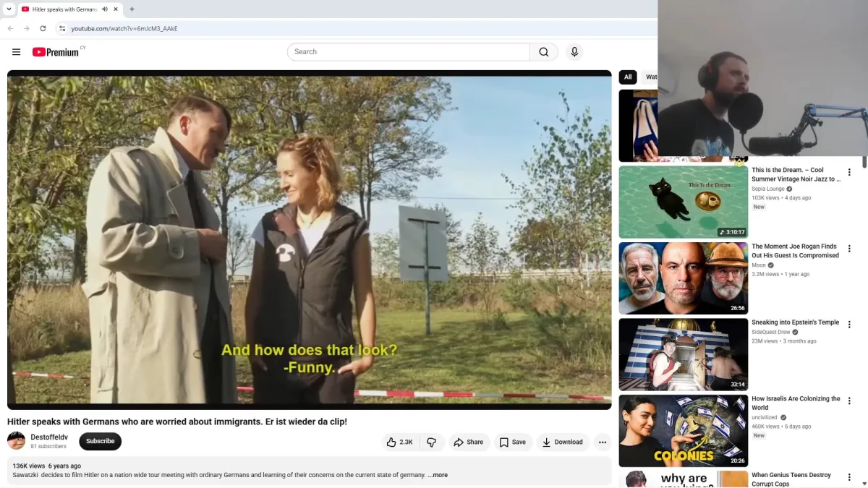
Task: Select the All filter chip
Action: tap(628, 77)
